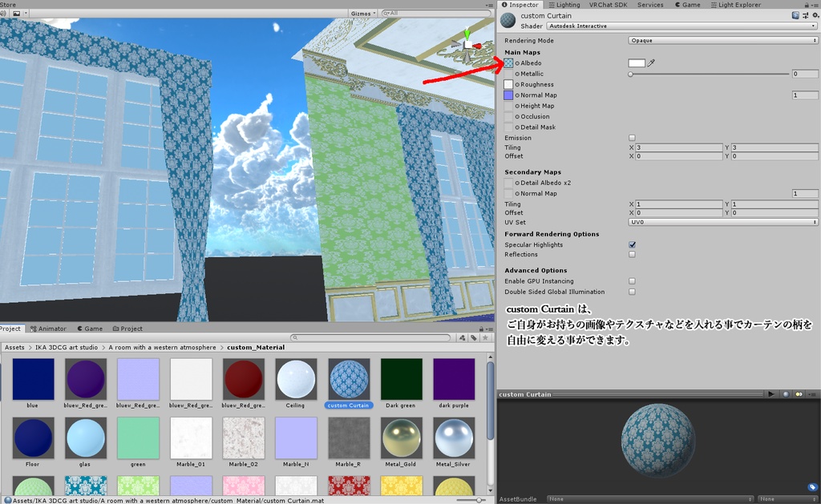Select the Detail Albedo x2 texture slot
The image size is (821, 504).
[508, 183]
